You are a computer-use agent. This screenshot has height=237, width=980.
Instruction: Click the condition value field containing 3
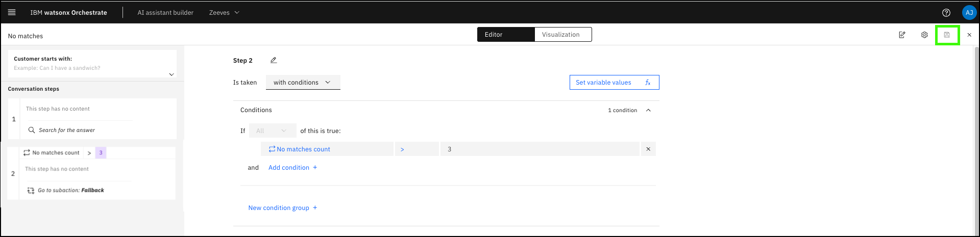pos(540,149)
